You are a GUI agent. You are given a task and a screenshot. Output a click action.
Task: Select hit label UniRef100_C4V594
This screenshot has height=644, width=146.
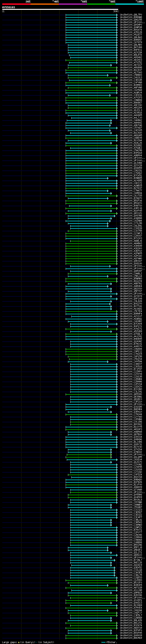pyautogui.click(x=131, y=362)
